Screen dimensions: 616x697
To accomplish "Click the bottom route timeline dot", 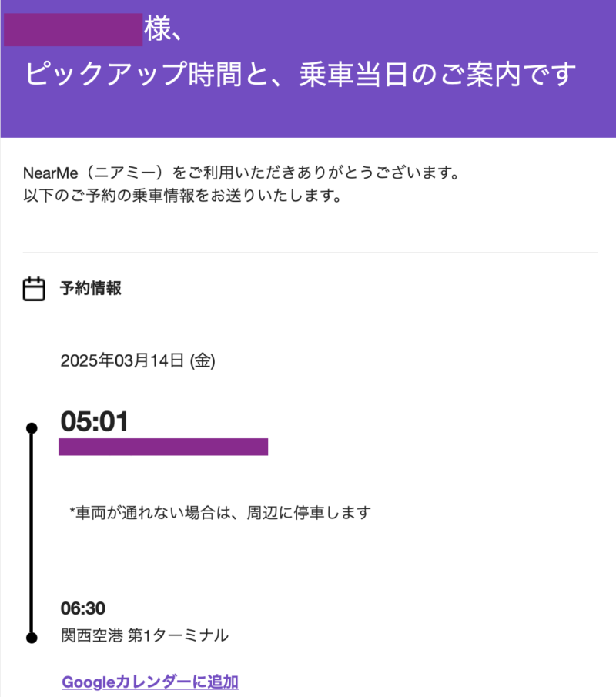I will (x=32, y=638).
